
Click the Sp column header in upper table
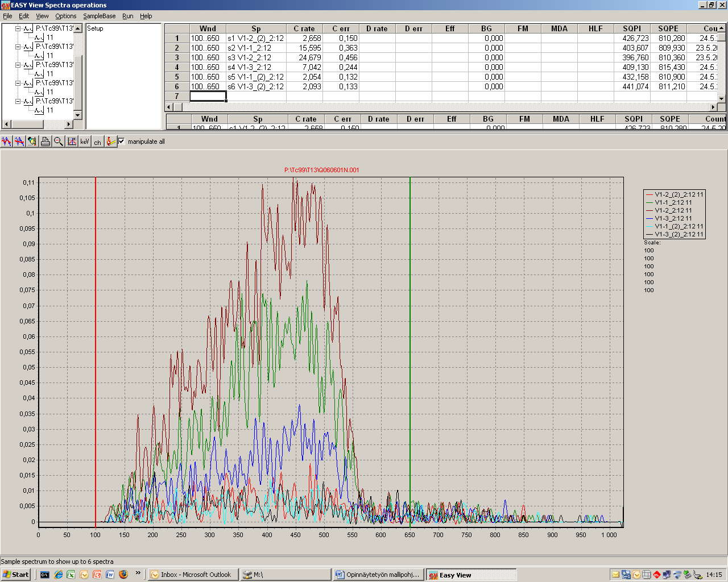[256, 28]
